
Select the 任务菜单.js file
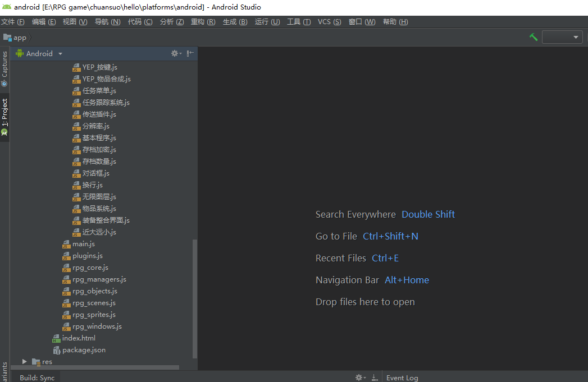pyautogui.click(x=99, y=91)
